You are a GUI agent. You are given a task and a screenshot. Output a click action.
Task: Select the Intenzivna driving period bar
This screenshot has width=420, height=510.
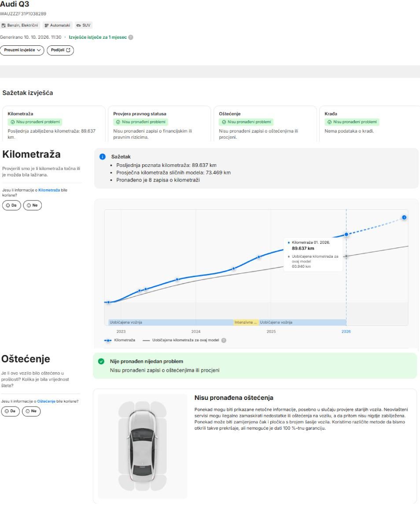(x=246, y=322)
